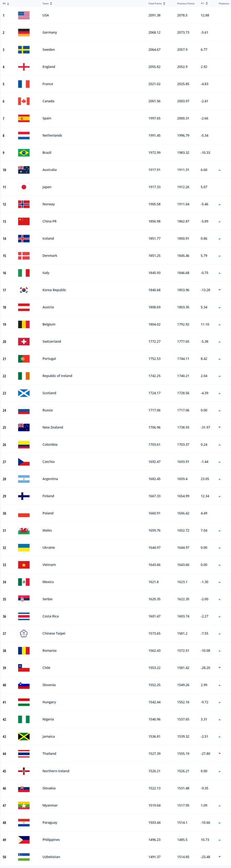This screenshot has height=868, width=231.
Task: Sort by +/- column arrows
Action: [207, 4]
